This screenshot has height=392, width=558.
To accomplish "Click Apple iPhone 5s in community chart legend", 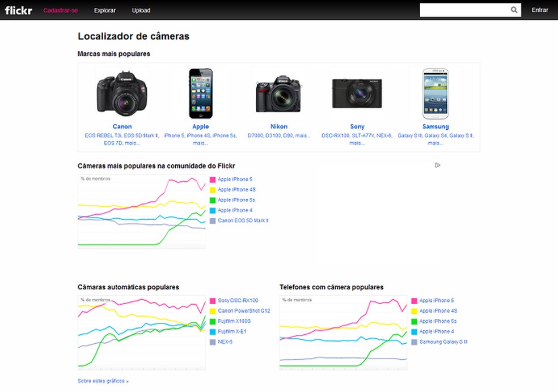I will pos(236,200).
